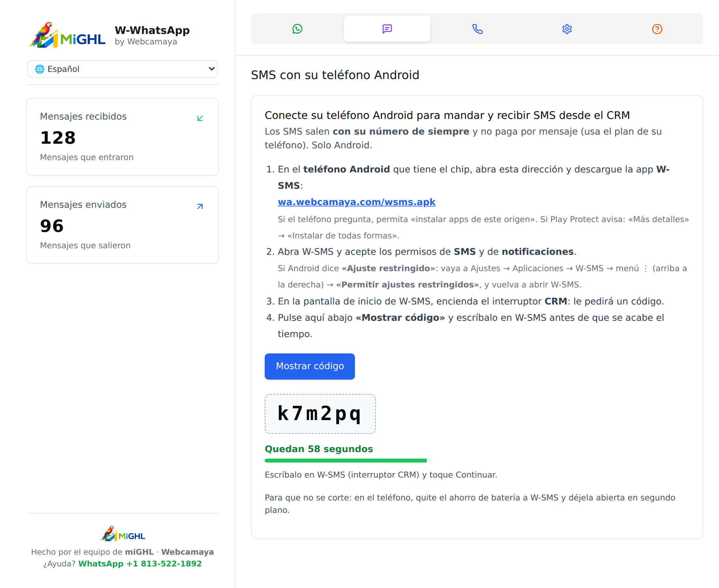The image size is (719, 588).
Task: Click the W-WhatsApp title text
Action: pos(152,30)
